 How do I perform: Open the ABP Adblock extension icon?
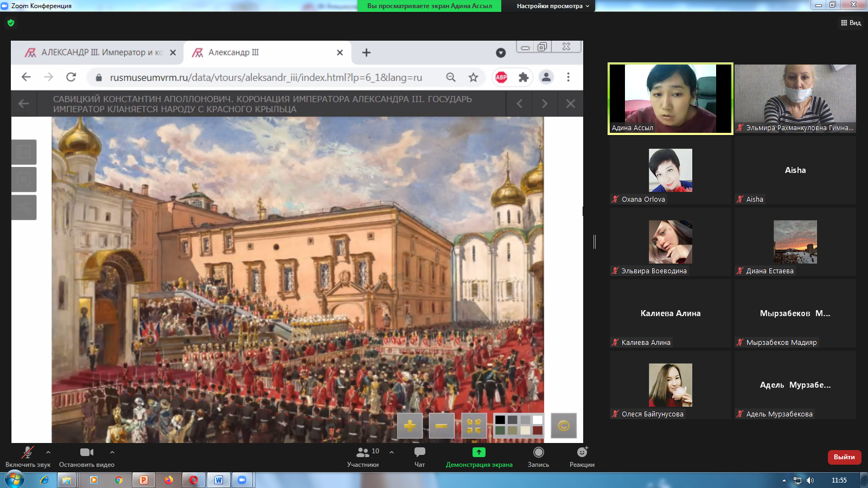501,77
